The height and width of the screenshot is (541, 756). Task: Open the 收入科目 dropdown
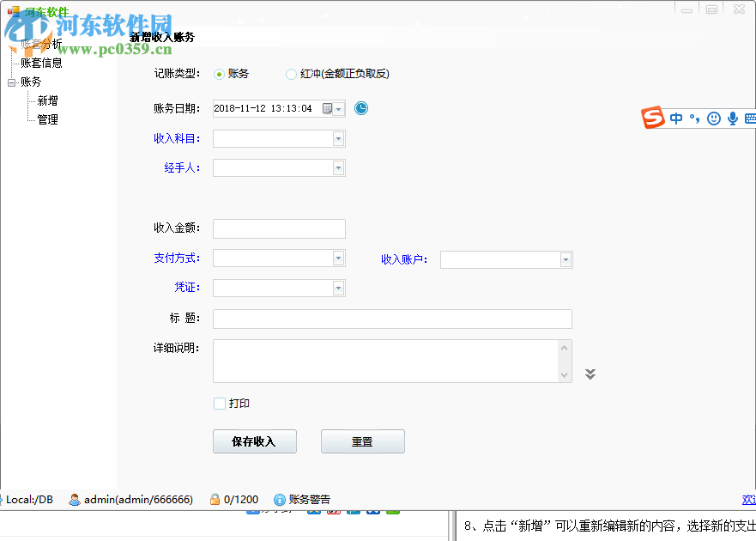[x=338, y=138]
